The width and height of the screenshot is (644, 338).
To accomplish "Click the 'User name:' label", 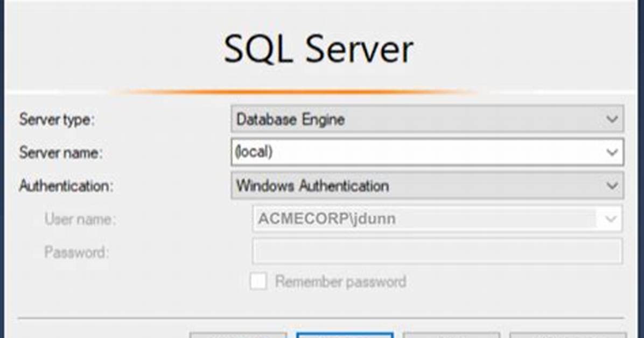I will (x=80, y=219).
